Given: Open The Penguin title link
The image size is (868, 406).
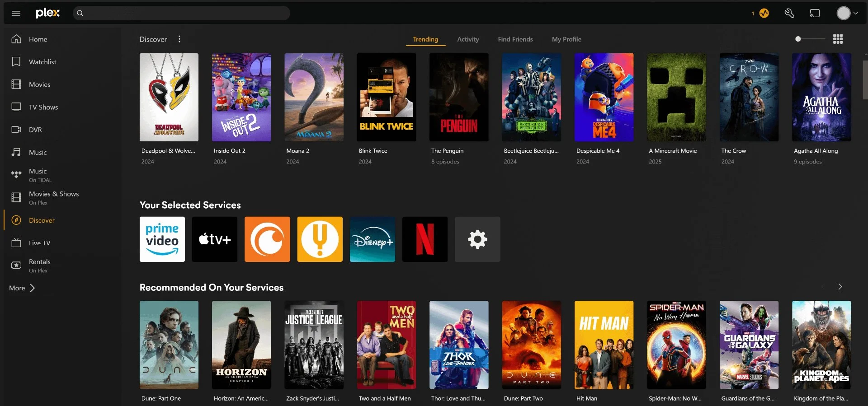Looking at the screenshot, I should coord(447,151).
